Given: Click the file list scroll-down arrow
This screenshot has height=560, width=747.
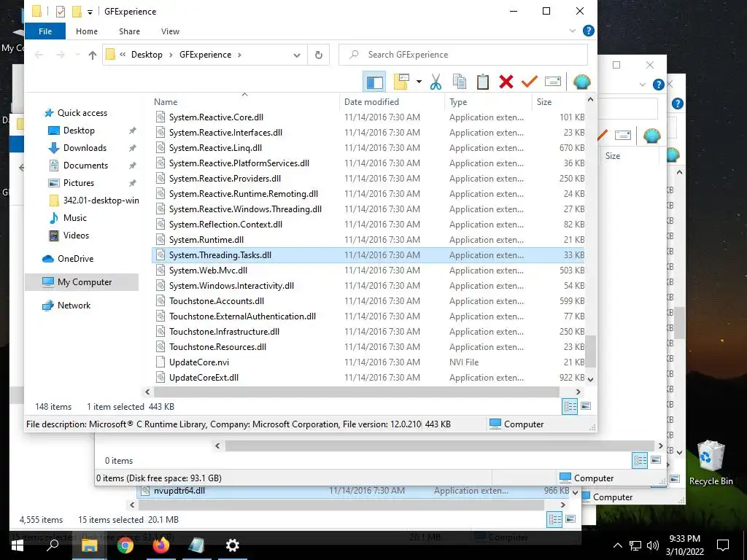Looking at the screenshot, I should [x=591, y=379].
